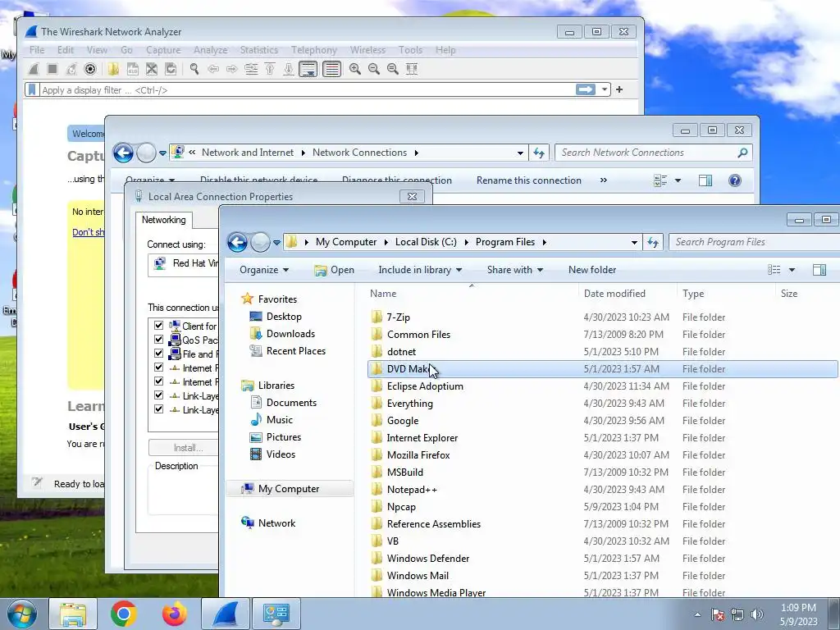Viewport: 840px width, 630px height.
Task: Open Wireshark filter history dropdown arrow
Action: tap(605, 89)
